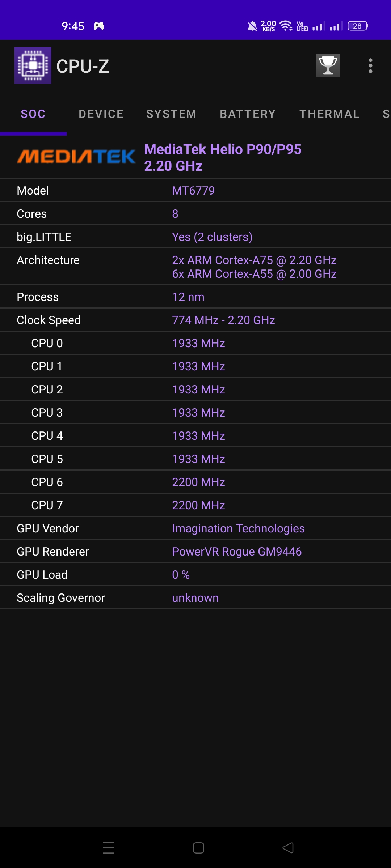Viewport: 391px width, 868px height.
Task: Click the MediaTek vendor logo
Action: tap(77, 157)
